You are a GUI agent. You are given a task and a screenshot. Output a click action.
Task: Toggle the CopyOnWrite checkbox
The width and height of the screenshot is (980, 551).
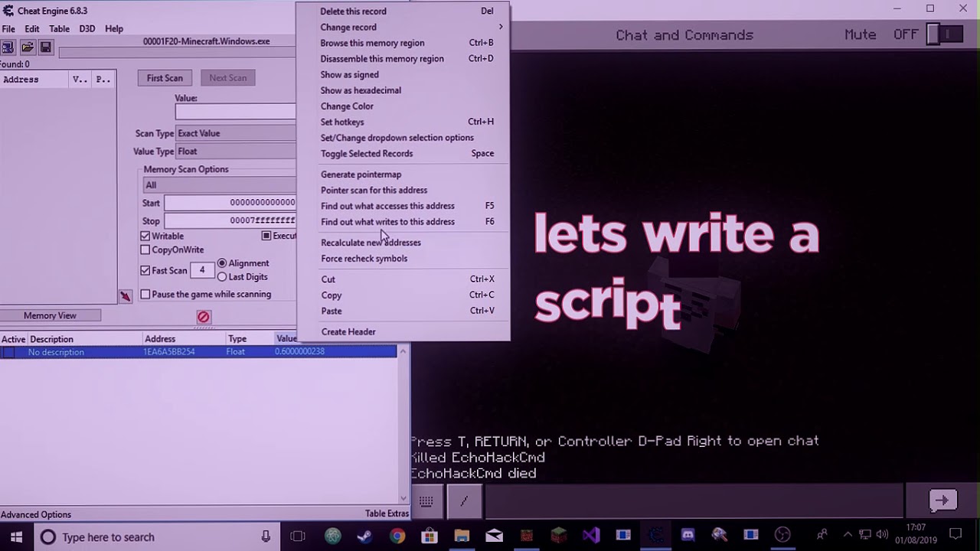click(145, 250)
